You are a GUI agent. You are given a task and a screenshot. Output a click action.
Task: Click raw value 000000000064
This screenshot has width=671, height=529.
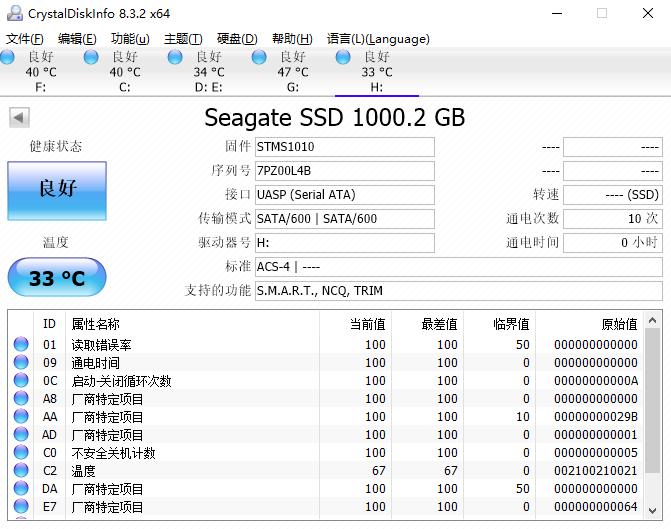click(x=596, y=506)
